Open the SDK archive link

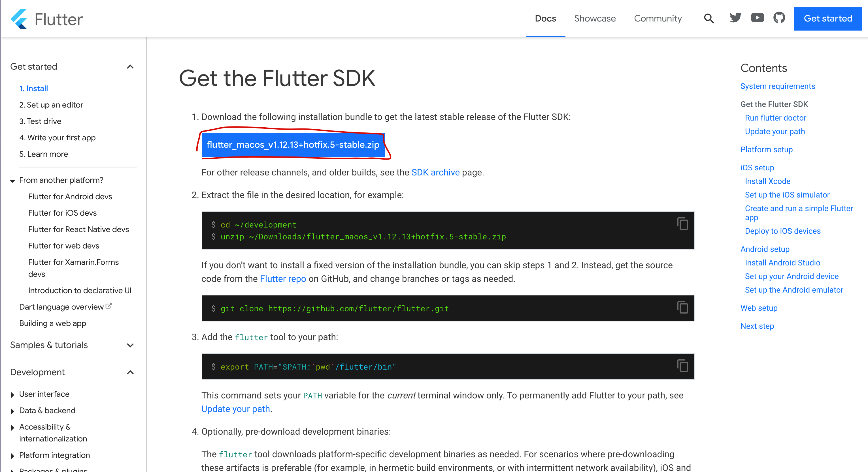point(435,172)
